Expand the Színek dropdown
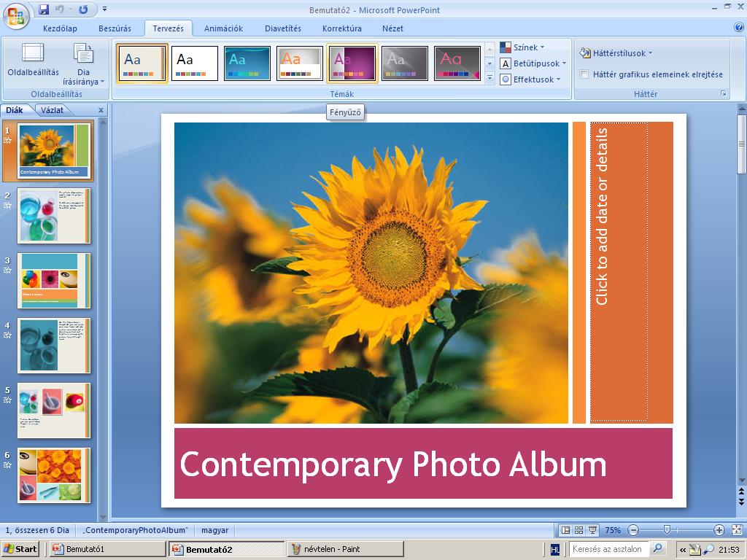The width and height of the screenshot is (747, 560). click(x=522, y=47)
